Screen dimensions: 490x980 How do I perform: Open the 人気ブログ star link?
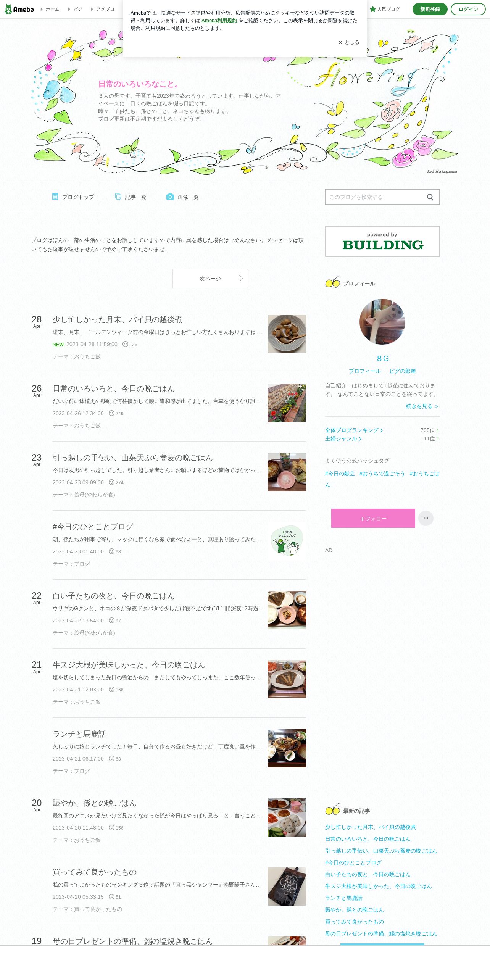(385, 9)
